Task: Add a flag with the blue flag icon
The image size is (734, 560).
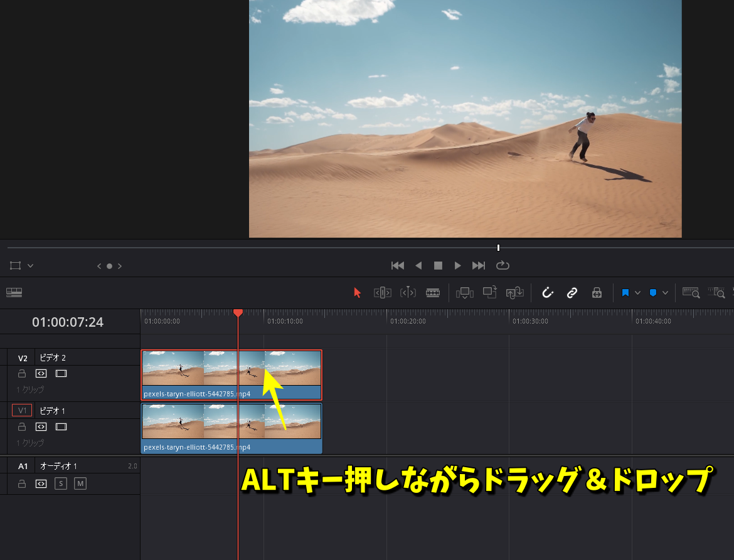Action: 625,292
